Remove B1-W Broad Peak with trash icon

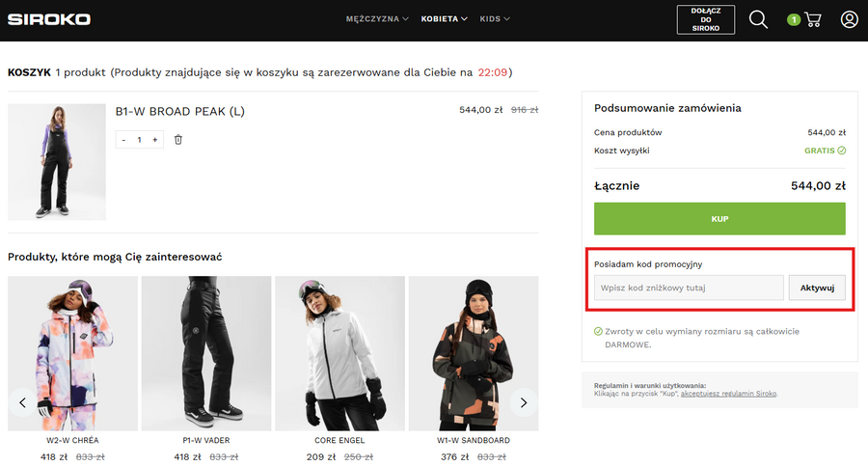178,140
